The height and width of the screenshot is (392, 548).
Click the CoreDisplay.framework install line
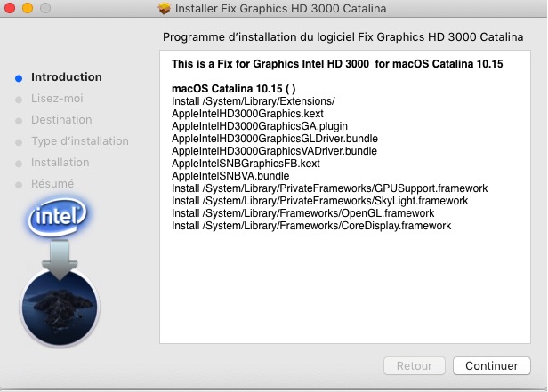[x=311, y=226]
